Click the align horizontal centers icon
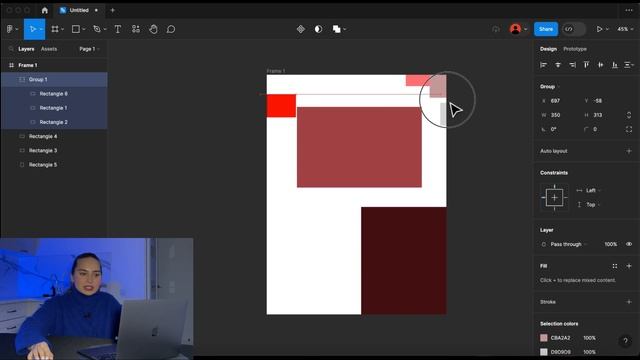The image size is (640, 360). click(x=558, y=65)
